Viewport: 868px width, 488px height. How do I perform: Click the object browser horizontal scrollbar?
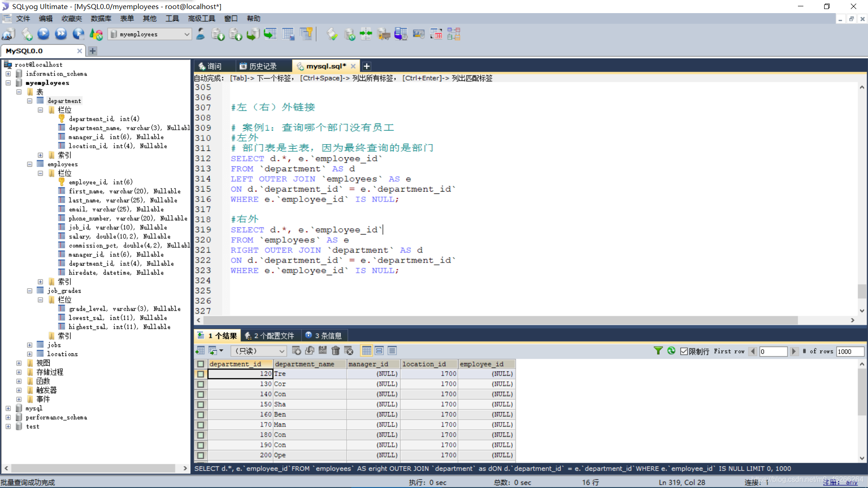click(x=93, y=468)
